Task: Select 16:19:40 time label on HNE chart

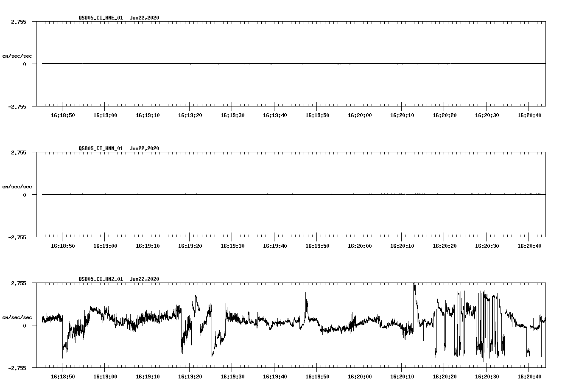Action: pyautogui.click(x=275, y=115)
